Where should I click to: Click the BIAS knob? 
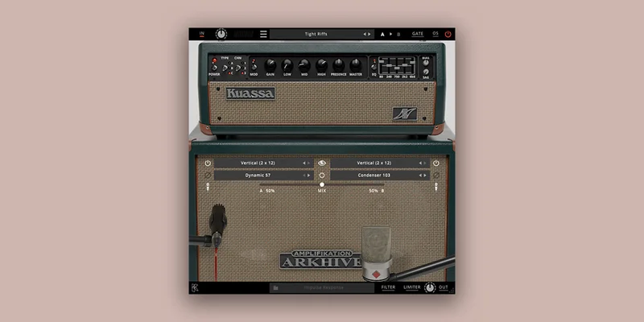(426, 63)
